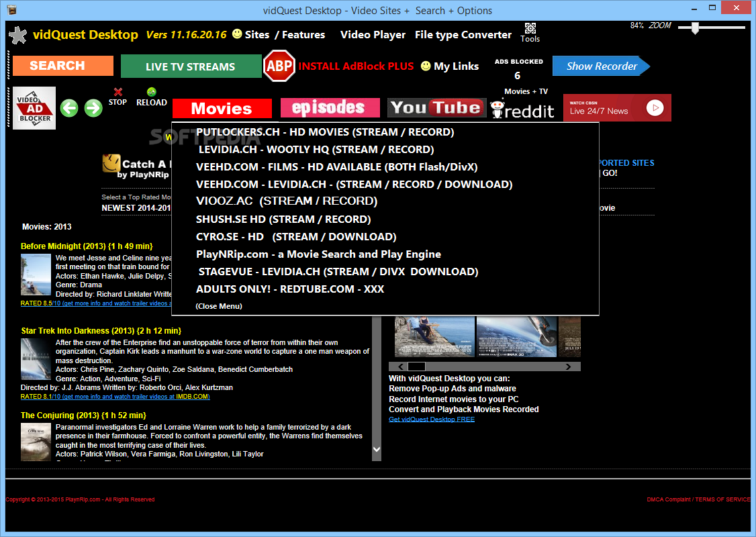Select VEEHD.COM LEVIDIA.CH stream/record/download entry
The width and height of the screenshot is (756, 537).
click(354, 184)
